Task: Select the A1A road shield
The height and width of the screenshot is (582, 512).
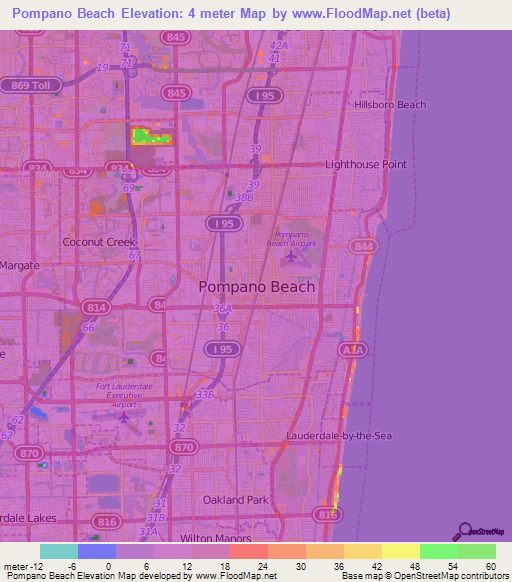Action: click(353, 350)
